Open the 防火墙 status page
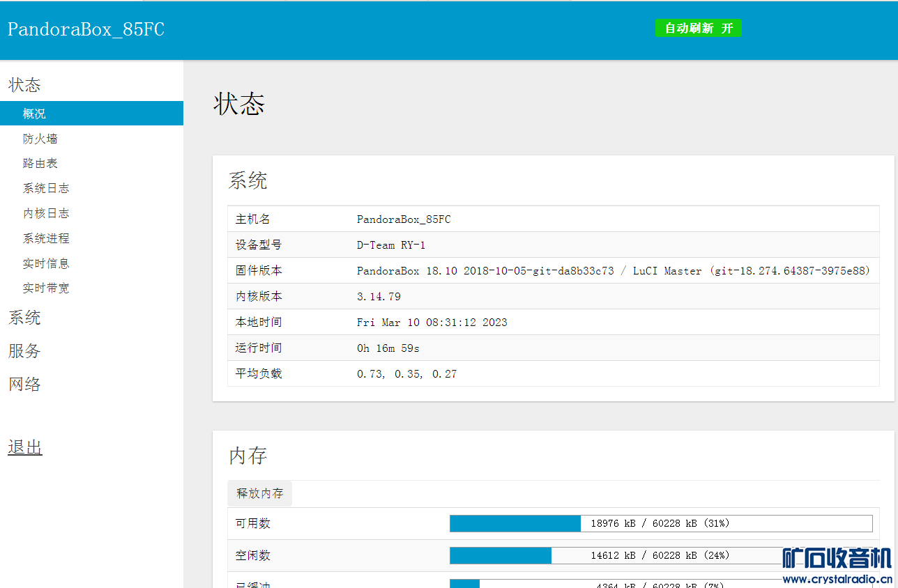Image resolution: width=898 pixels, height=588 pixels. 40,139
